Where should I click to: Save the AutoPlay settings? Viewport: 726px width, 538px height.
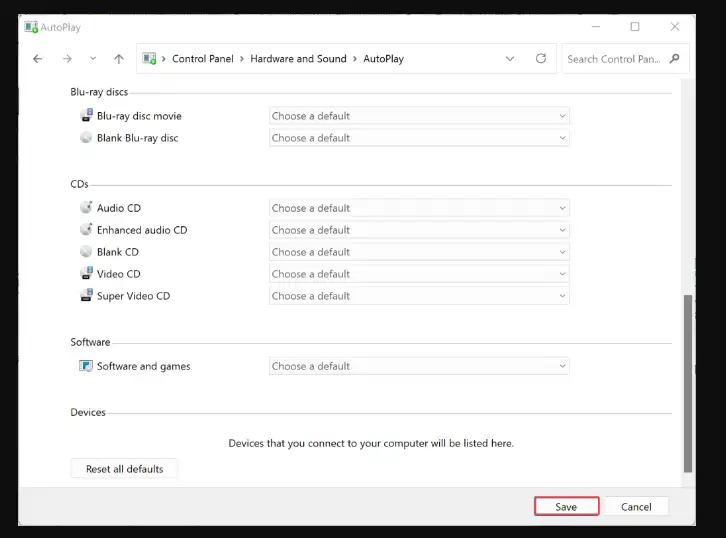[x=566, y=507]
